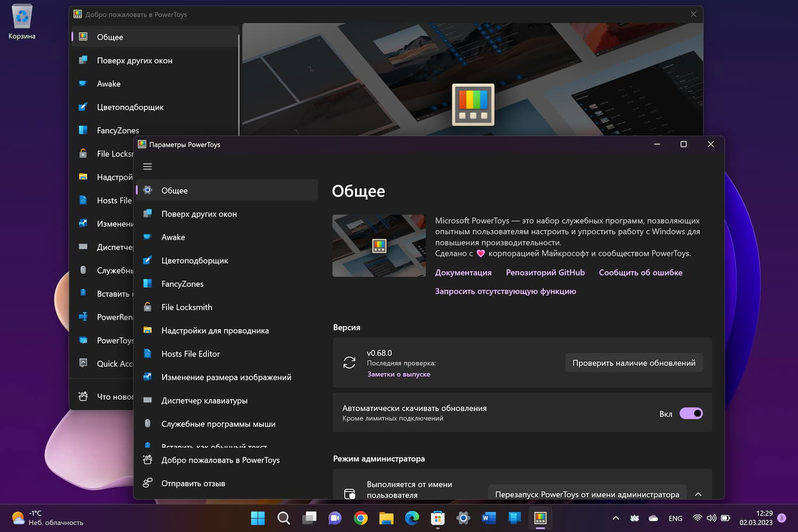Expand the Выполняется от имени пользователя section
798x532 pixels.
(x=699, y=494)
